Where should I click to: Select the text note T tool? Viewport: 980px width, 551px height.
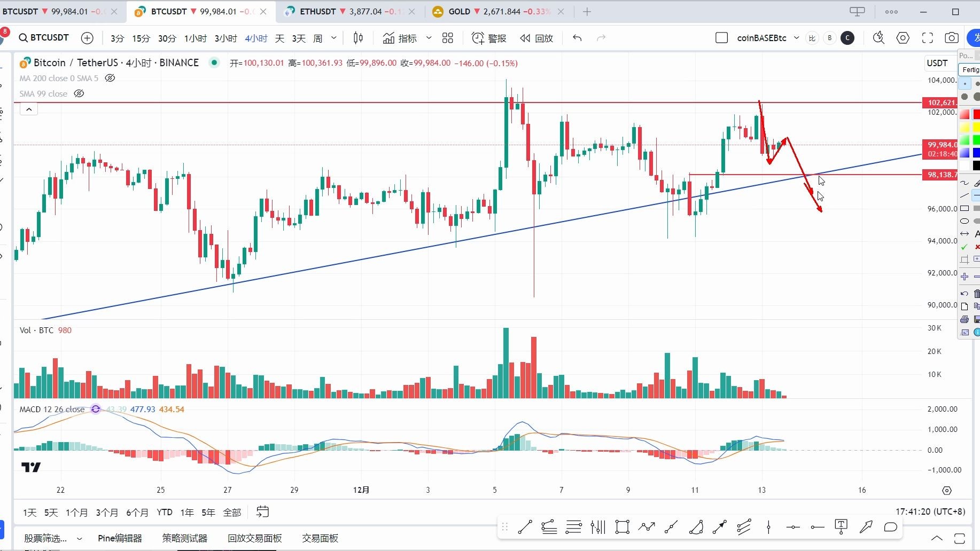(x=842, y=528)
